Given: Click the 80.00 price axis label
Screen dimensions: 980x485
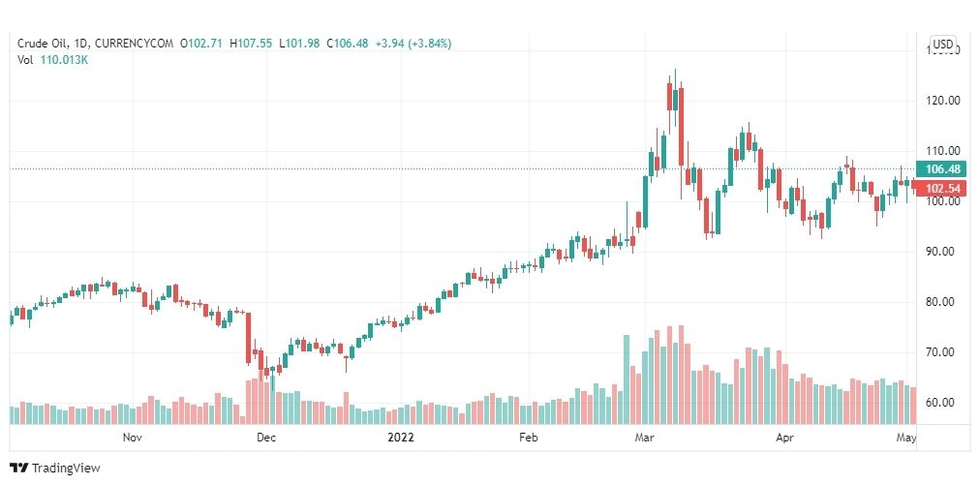Looking at the screenshot, I should tap(942, 301).
